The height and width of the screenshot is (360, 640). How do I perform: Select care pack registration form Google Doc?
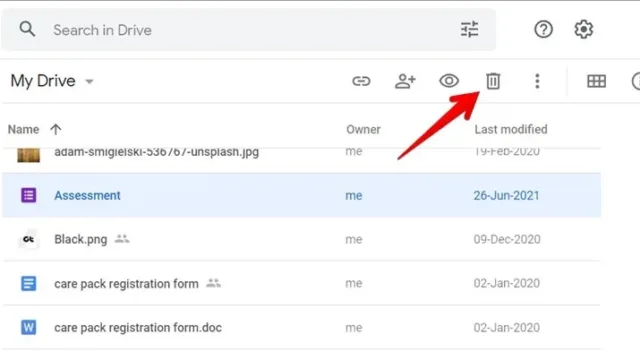126,284
